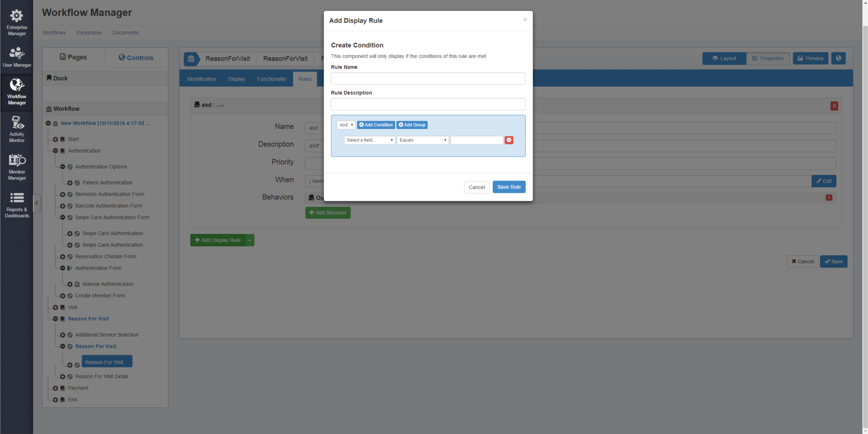The width and height of the screenshot is (868, 434).
Task: Open Enterprise Manager from sidebar
Action: point(17,23)
